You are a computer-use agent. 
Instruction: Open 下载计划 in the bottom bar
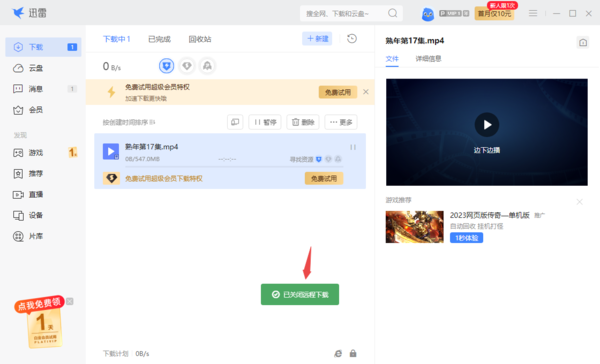[x=115, y=353]
